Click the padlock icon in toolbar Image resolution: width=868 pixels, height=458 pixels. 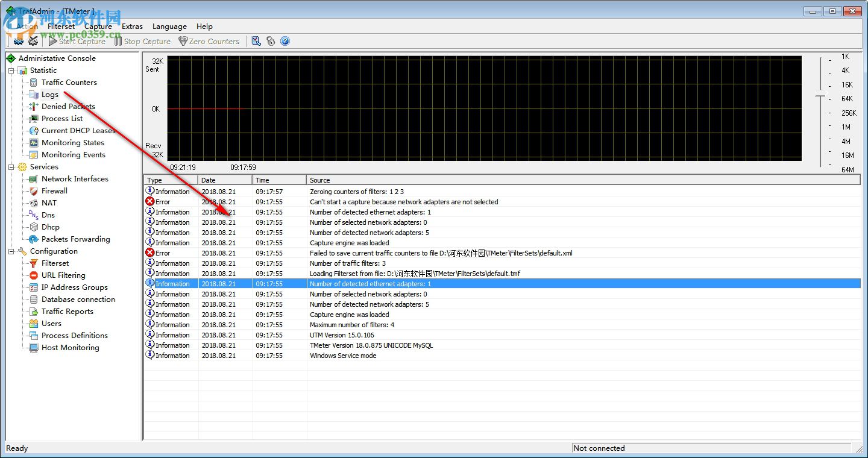(x=271, y=41)
